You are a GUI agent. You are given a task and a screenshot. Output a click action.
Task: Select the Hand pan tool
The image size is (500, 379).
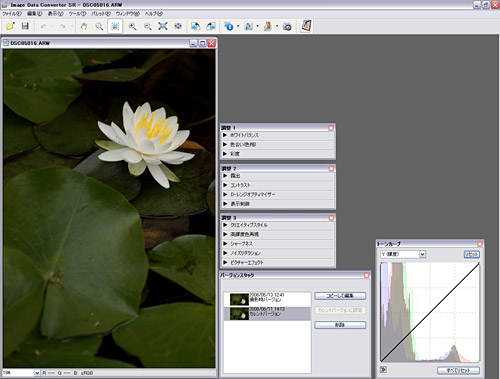pyautogui.click(x=84, y=26)
